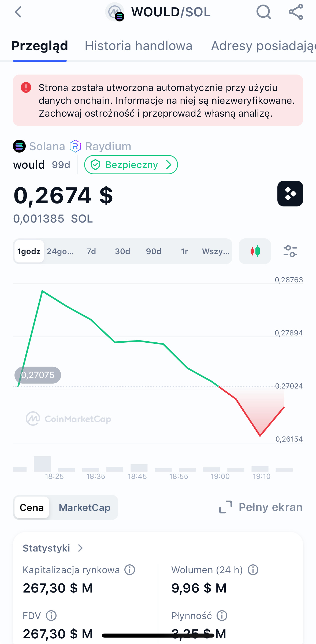
Task: Open chart settings sliders icon
Action: (290, 251)
